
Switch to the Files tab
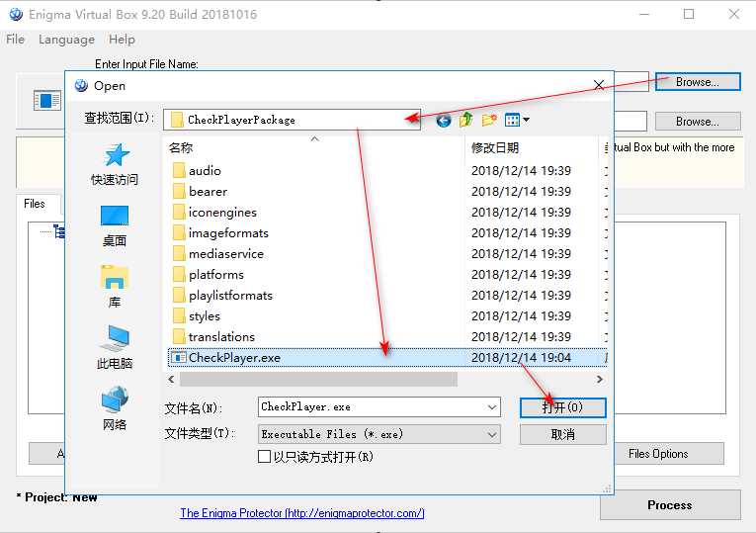[x=35, y=204]
